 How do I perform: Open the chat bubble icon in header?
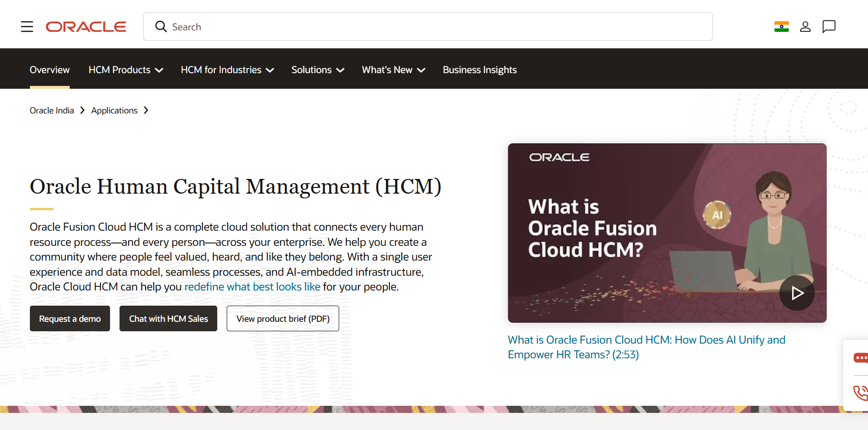pyautogui.click(x=829, y=27)
